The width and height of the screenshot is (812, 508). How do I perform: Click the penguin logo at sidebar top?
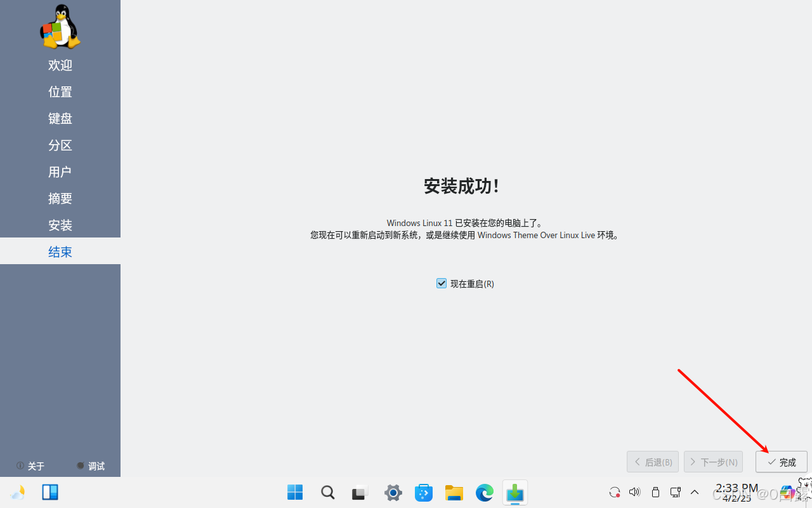coord(60,27)
